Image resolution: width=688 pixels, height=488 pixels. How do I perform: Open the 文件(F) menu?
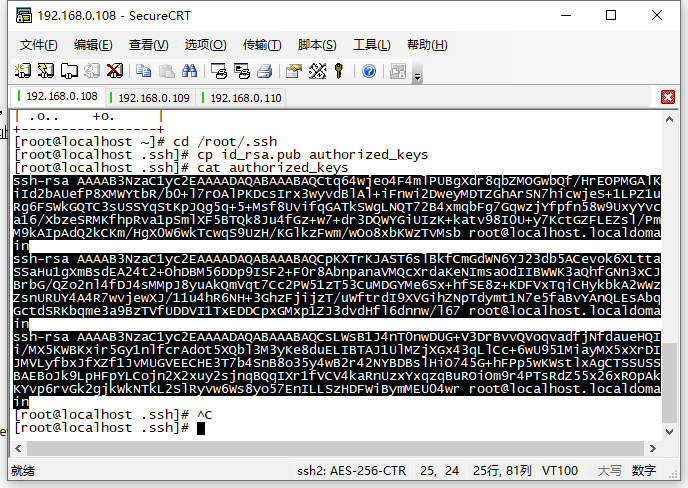point(39,45)
